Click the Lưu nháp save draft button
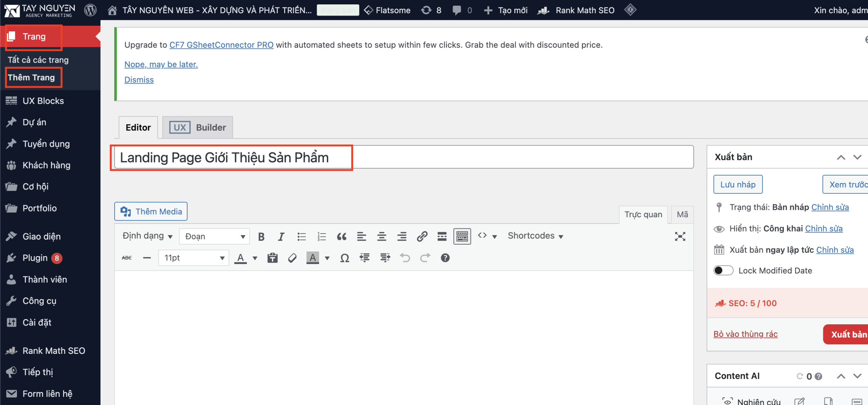Viewport: 868px width, 405px height. coord(738,184)
